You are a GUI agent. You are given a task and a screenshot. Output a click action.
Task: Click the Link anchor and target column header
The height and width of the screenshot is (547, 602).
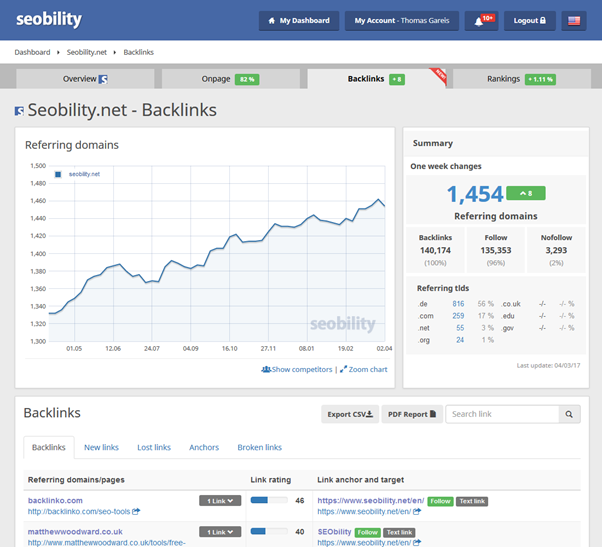tap(361, 480)
